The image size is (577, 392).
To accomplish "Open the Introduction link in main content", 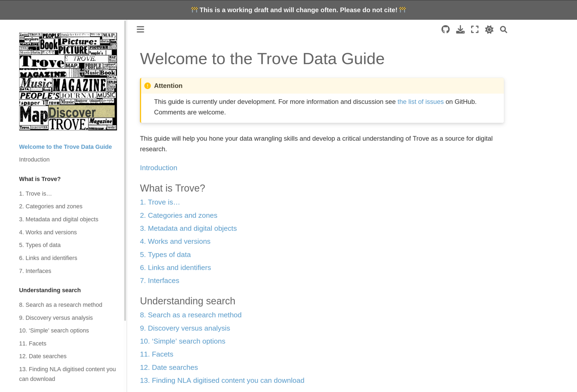I will coord(158,168).
